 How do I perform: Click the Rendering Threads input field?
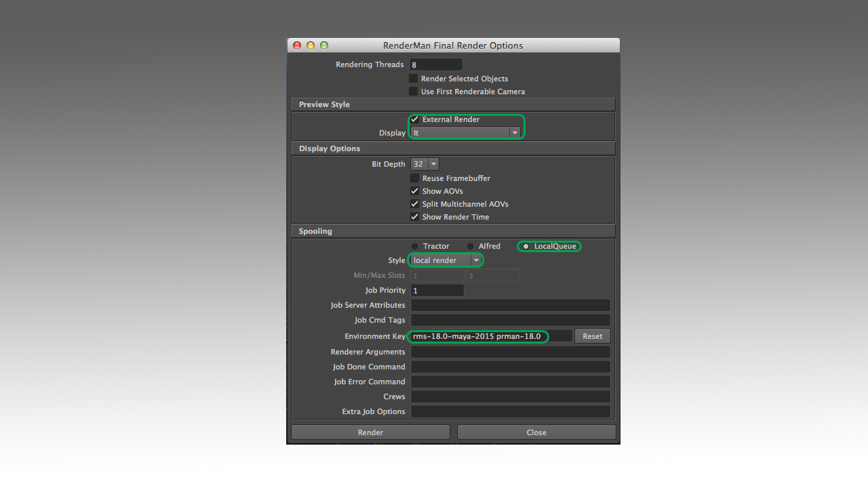(436, 64)
